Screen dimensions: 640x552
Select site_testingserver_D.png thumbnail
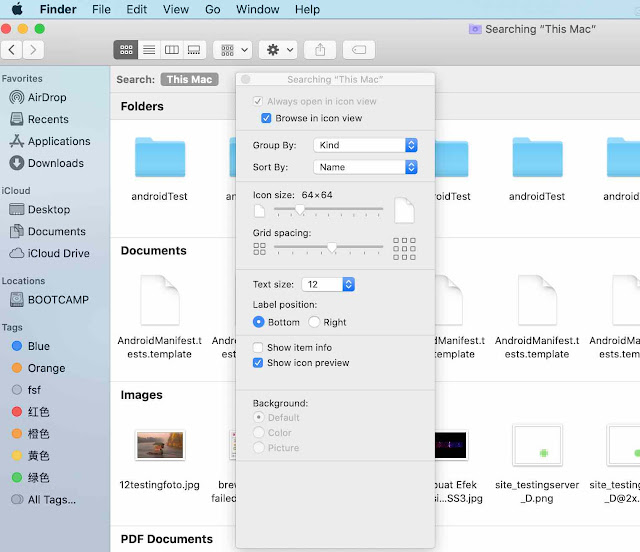pyautogui.click(x=537, y=445)
